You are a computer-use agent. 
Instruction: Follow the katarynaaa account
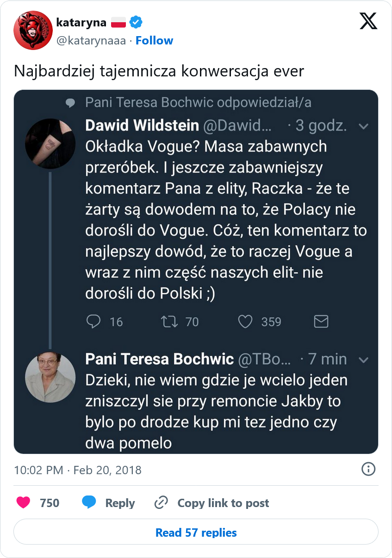point(154,41)
